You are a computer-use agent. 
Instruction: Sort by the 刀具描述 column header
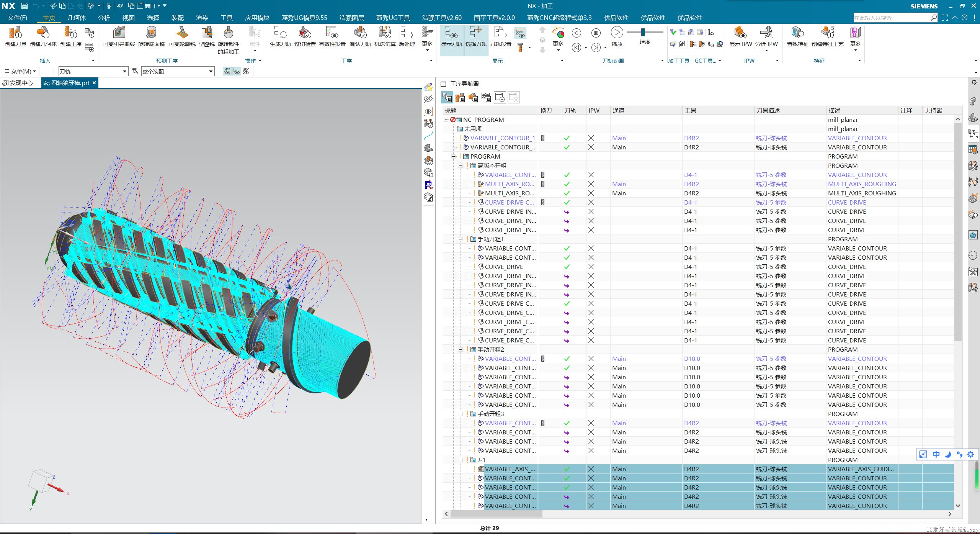click(790, 111)
